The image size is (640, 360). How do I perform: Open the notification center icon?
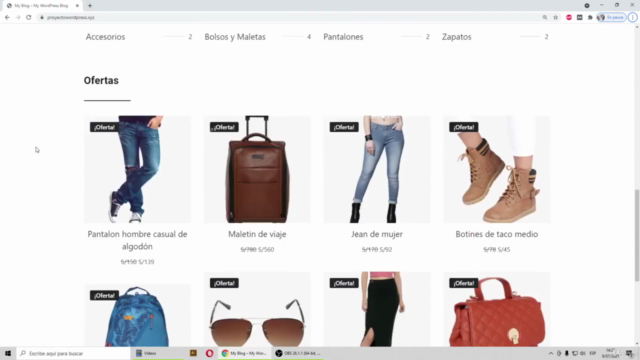629,353
